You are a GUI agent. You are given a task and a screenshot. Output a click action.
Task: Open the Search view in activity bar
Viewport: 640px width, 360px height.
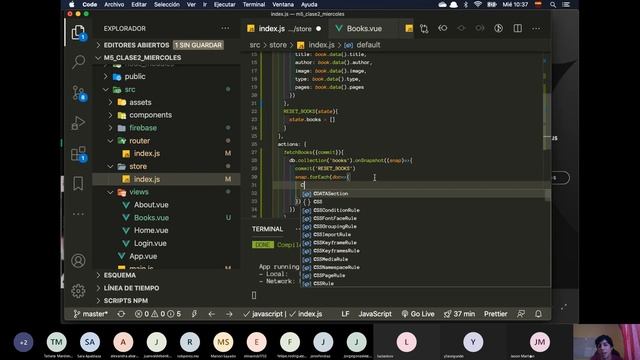78,62
